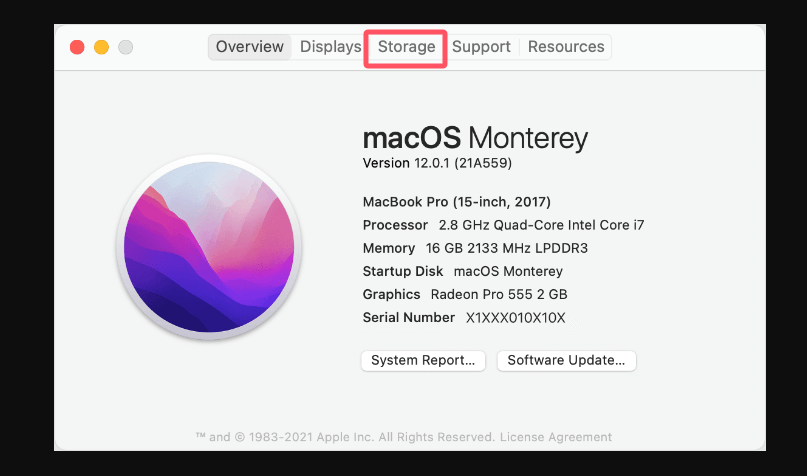Select the macOS Monterey heading
Viewport: 807px width, 476px height.
475,138
